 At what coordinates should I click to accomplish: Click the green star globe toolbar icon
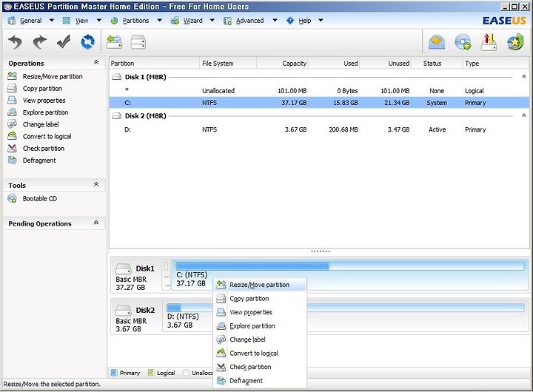pos(515,42)
